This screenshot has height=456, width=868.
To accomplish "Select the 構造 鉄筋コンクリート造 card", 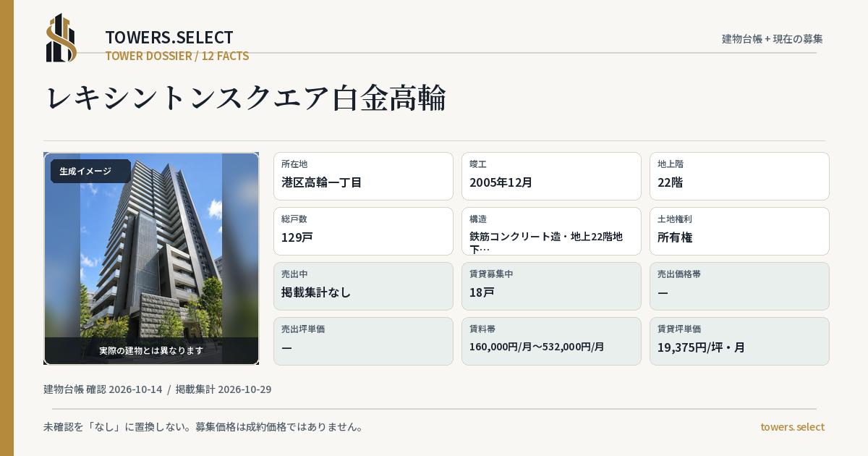I will coord(551,231).
